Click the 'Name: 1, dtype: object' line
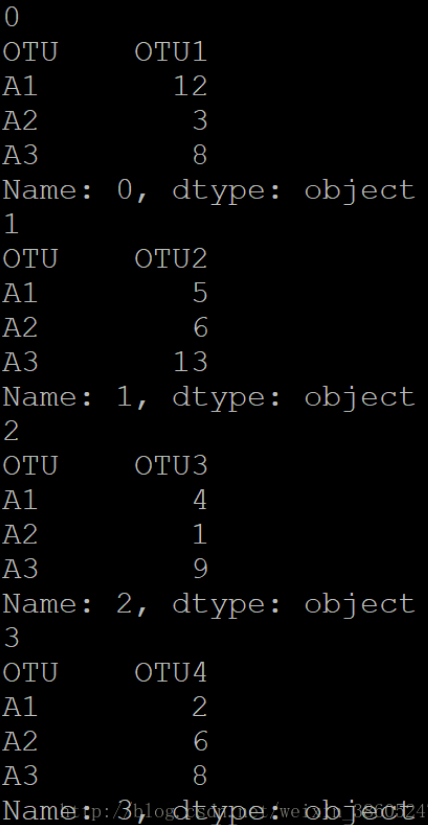Image resolution: width=428 pixels, height=825 pixels. click(209, 398)
